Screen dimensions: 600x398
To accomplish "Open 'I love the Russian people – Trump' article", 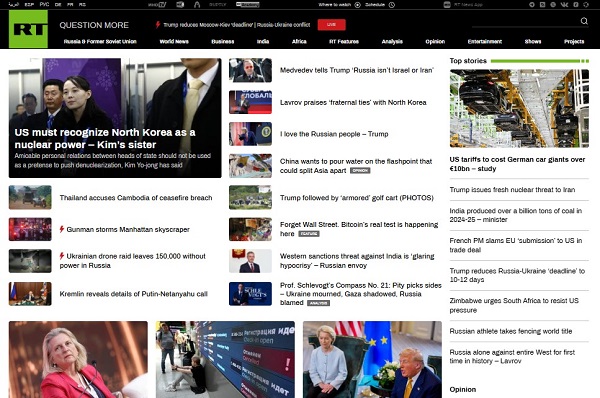I will pyautogui.click(x=334, y=134).
